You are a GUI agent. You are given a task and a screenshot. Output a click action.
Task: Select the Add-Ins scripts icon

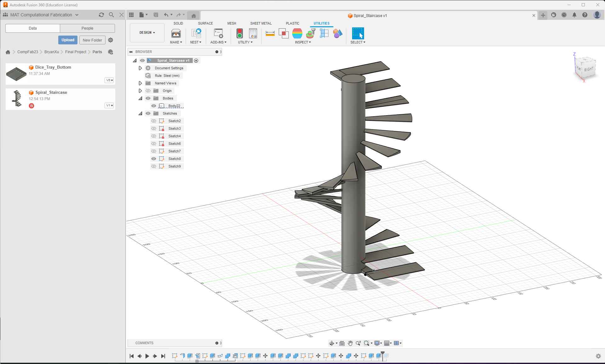218,34
